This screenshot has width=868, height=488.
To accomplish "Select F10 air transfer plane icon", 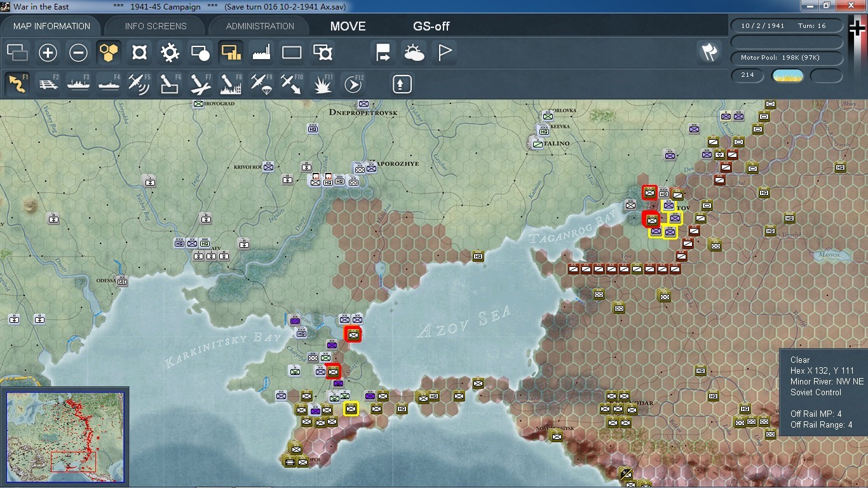I will pyautogui.click(x=292, y=84).
